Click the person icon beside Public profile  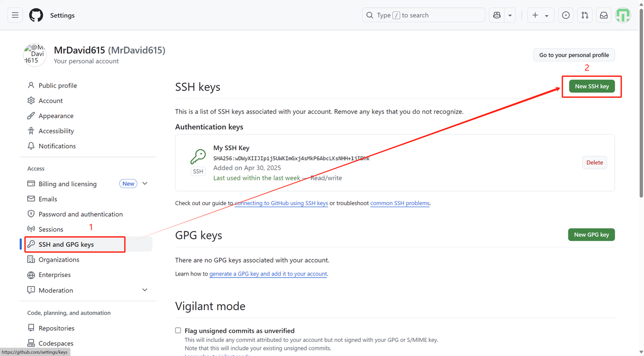point(31,85)
